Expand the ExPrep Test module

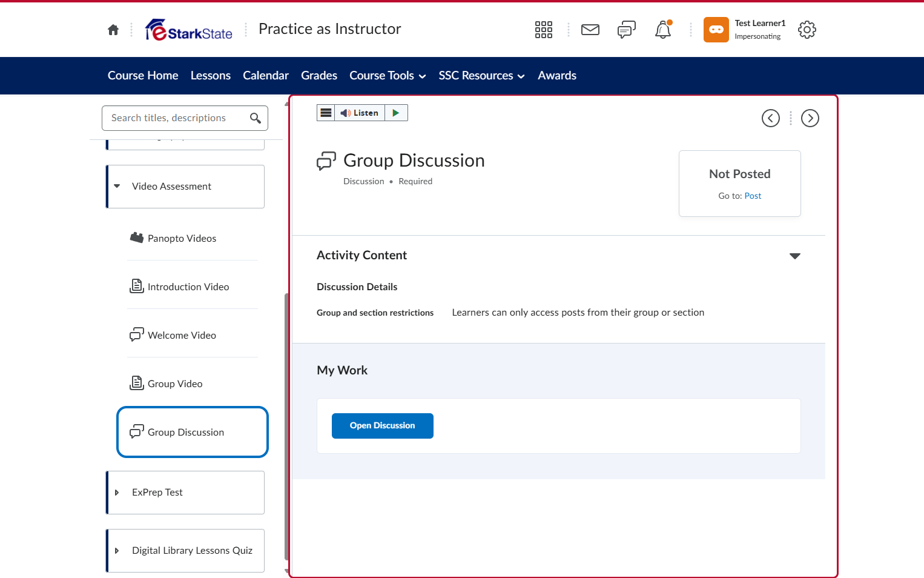pyautogui.click(x=117, y=493)
